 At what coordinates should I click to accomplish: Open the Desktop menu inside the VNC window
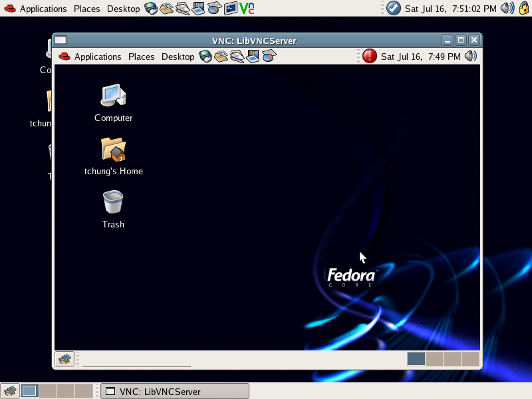coord(178,57)
